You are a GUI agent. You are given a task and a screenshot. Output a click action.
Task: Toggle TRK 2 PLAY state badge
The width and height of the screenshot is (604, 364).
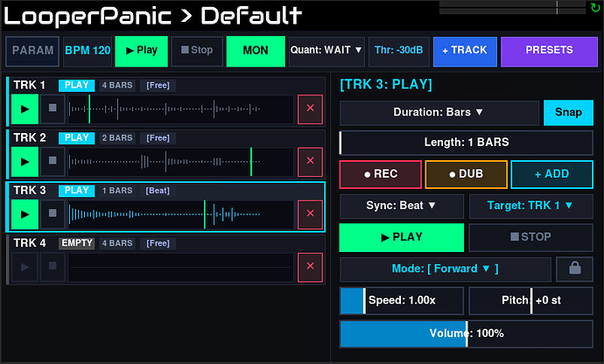pos(76,138)
